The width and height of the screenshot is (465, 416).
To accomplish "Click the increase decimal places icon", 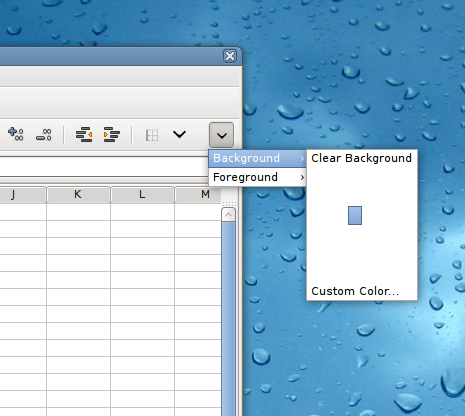I will (x=16, y=134).
